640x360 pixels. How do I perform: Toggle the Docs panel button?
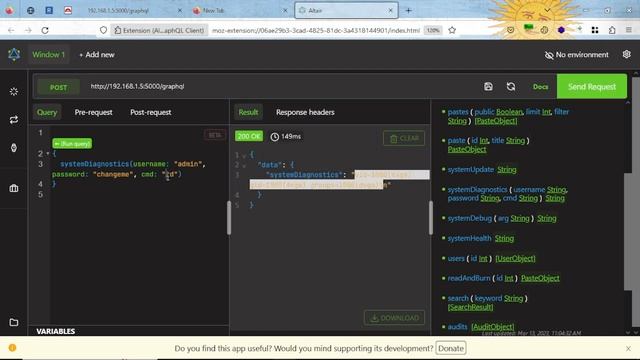coord(540,87)
